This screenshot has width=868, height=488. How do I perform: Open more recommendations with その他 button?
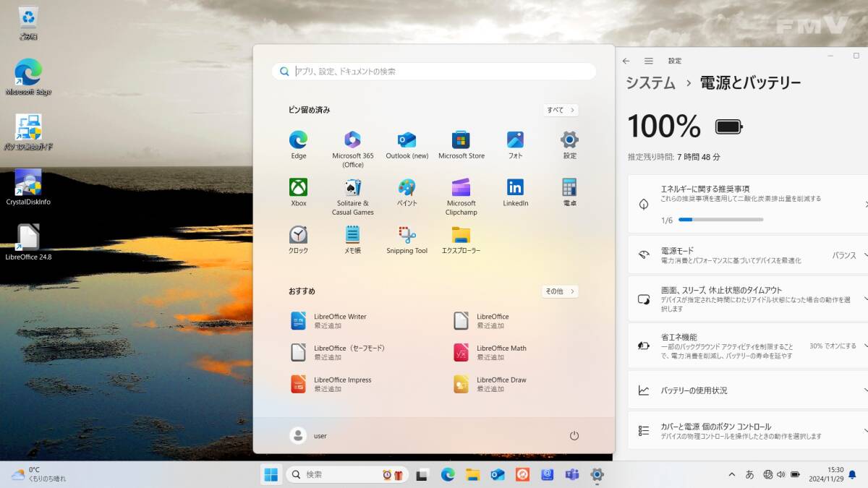(x=560, y=291)
